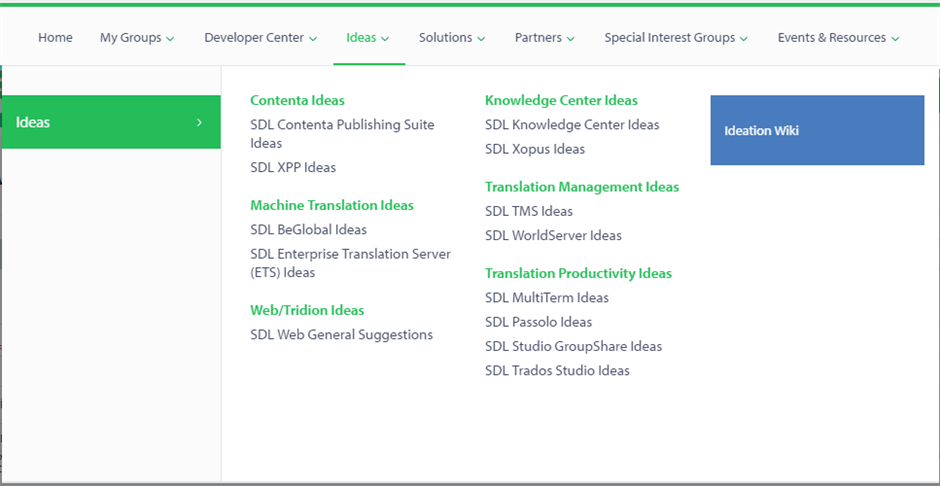
Task: Open the Special Interest Groups menu
Action: tap(676, 38)
